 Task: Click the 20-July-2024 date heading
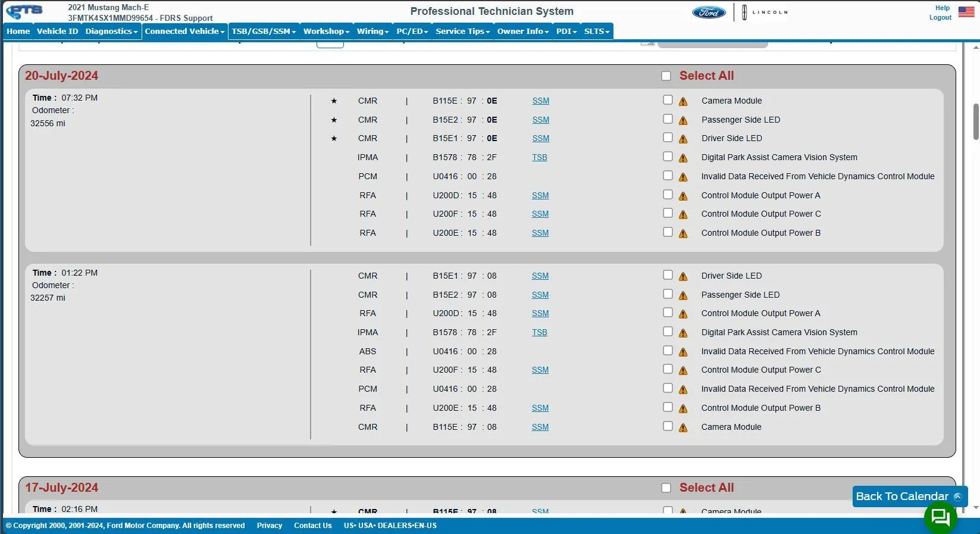tap(62, 76)
